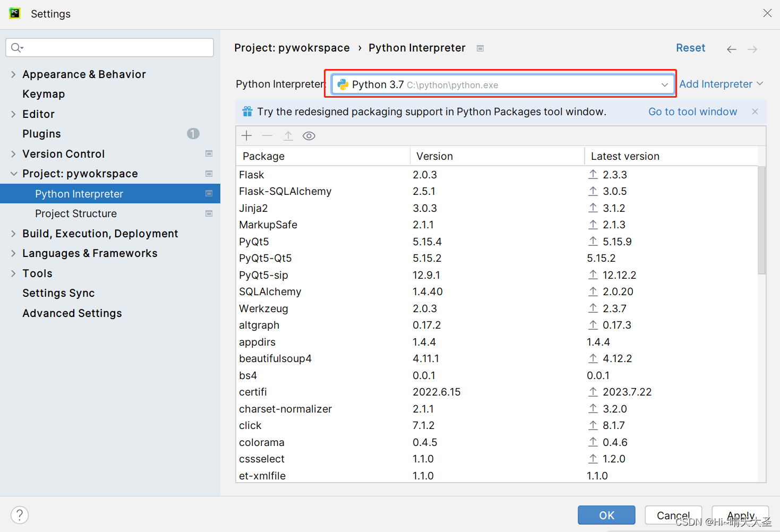Dismiss the Python Packages banner
The width and height of the screenshot is (780, 532).
(x=755, y=111)
